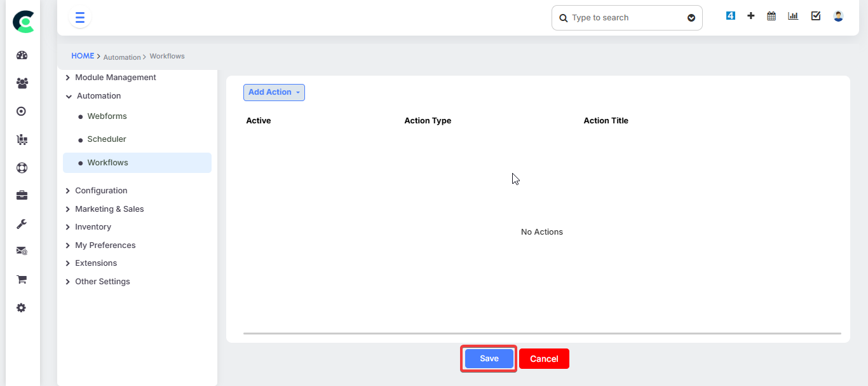This screenshot has width=868, height=386.
Task: Open the hamburger menu button
Action: click(79, 17)
